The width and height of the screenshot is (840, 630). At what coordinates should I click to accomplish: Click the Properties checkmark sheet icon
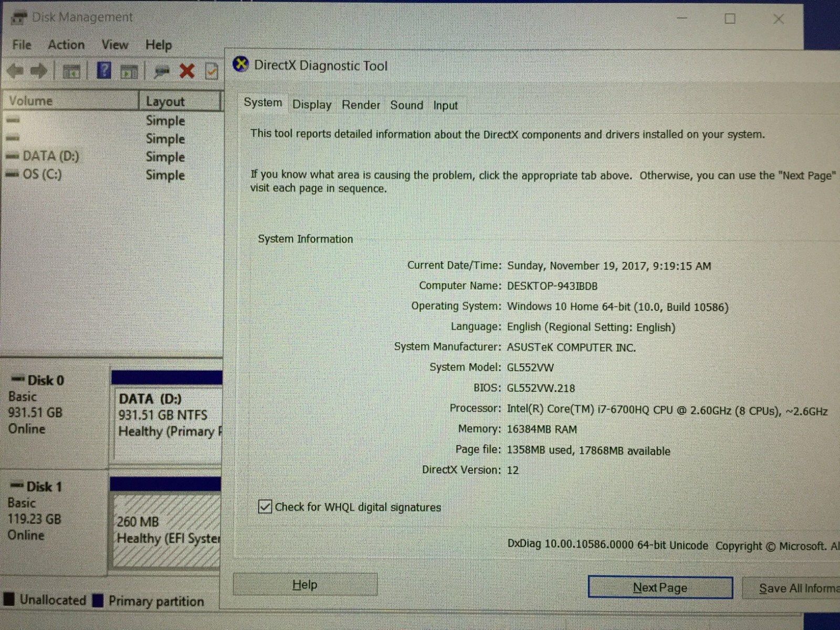211,71
